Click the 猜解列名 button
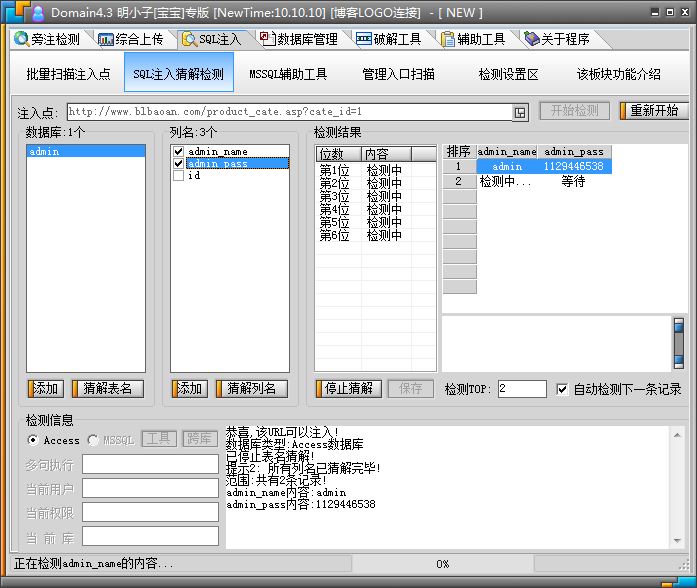The height and width of the screenshot is (588, 697). (x=252, y=388)
